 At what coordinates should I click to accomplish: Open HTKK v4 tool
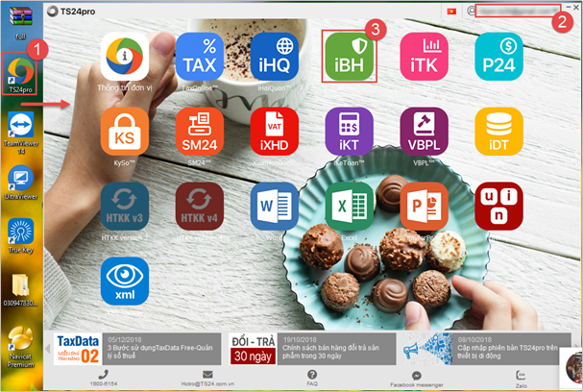tap(199, 206)
